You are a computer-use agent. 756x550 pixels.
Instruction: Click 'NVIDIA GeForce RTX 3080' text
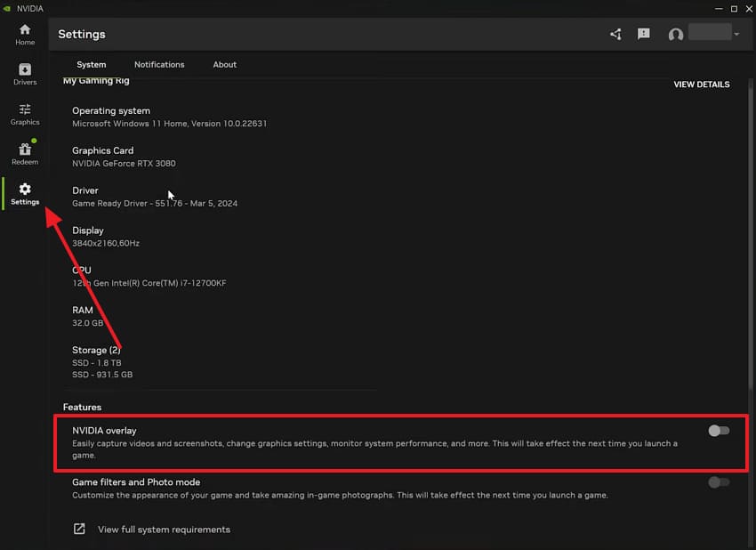tap(124, 164)
